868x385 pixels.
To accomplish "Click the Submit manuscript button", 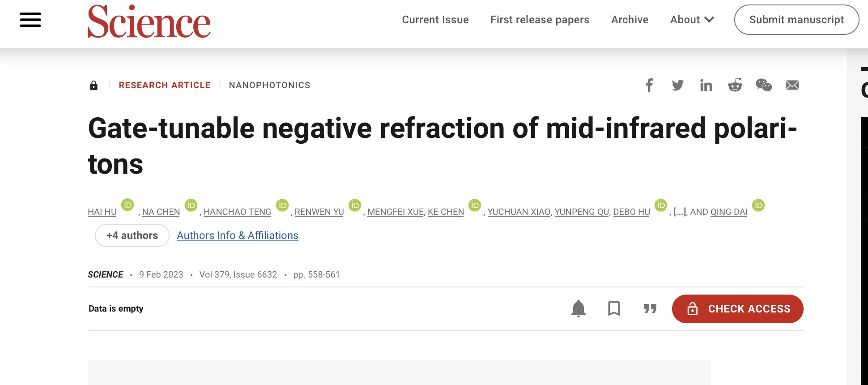I will click(x=796, y=20).
